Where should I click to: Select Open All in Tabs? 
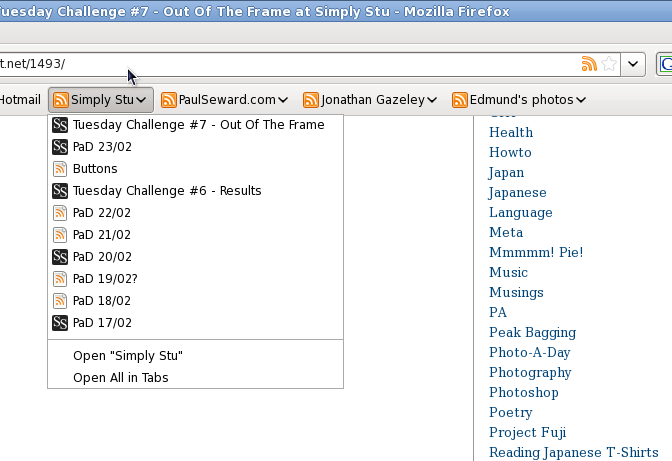pos(120,378)
